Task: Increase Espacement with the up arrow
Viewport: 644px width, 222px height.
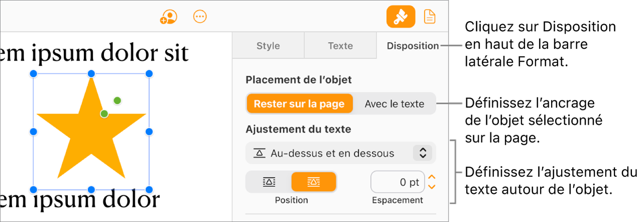Action: 431,177
